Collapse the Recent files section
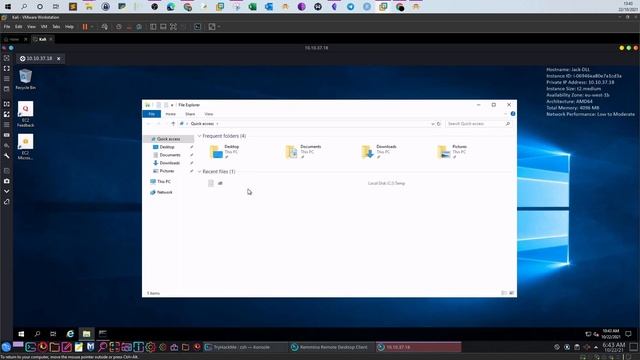The height and width of the screenshot is (360, 640). pyautogui.click(x=200, y=172)
